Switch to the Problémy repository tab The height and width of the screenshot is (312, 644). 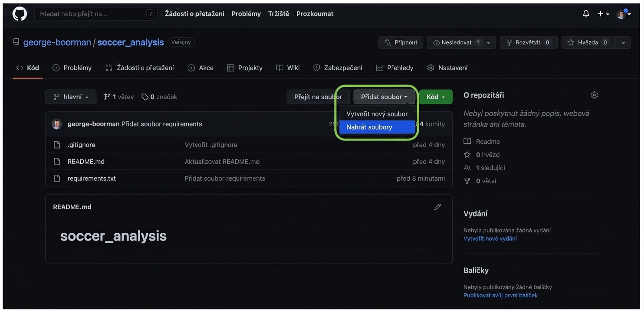pos(72,68)
